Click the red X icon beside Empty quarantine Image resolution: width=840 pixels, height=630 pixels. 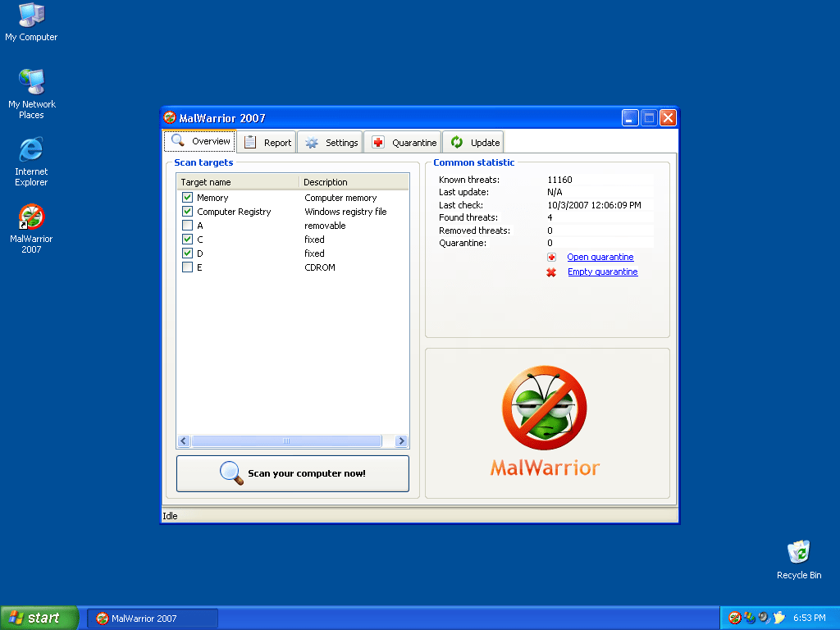pyautogui.click(x=551, y=272)
